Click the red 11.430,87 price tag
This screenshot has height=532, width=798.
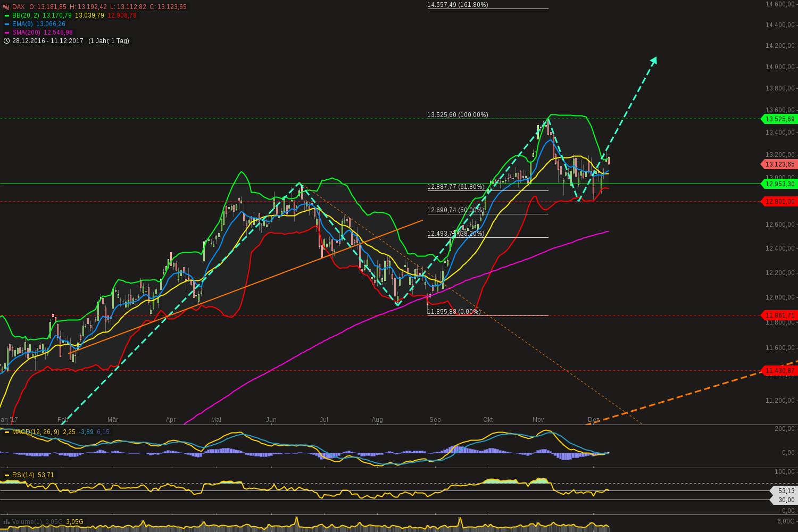tap(780, 371)
